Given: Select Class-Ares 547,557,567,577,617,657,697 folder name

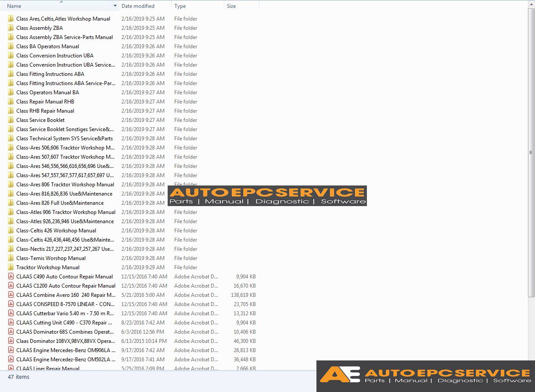Looking at the screenshot, I should (x=65, y=175).
